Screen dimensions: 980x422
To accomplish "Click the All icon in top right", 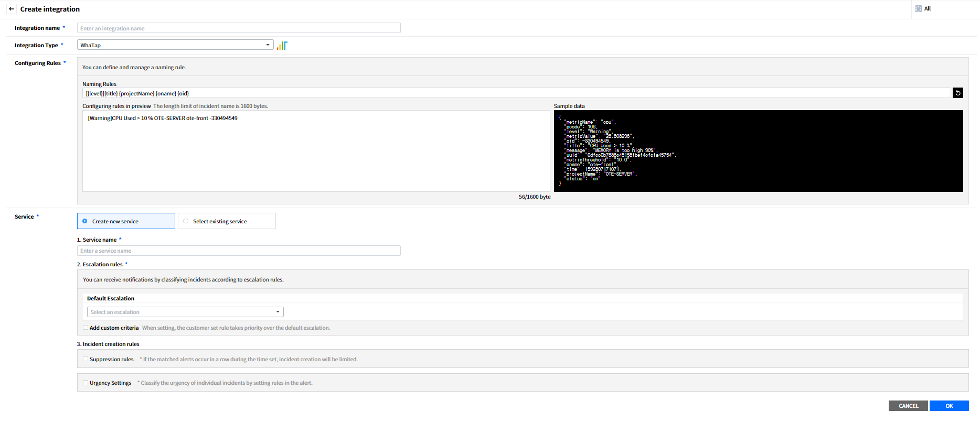I will coord(919,8).
